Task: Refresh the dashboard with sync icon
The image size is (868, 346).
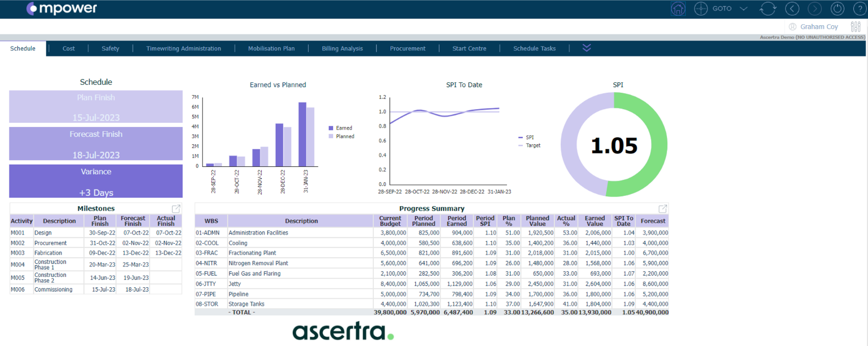Action: 768,9
